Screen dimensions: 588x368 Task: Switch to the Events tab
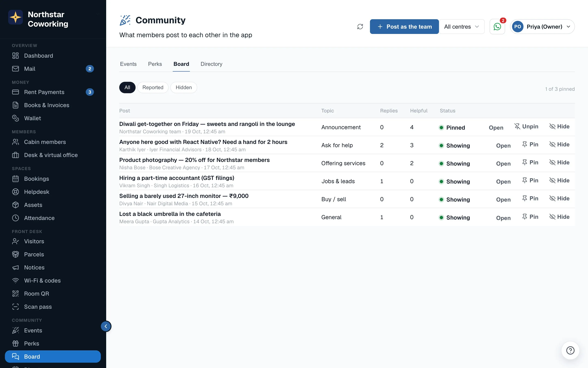tap(128, 64)
